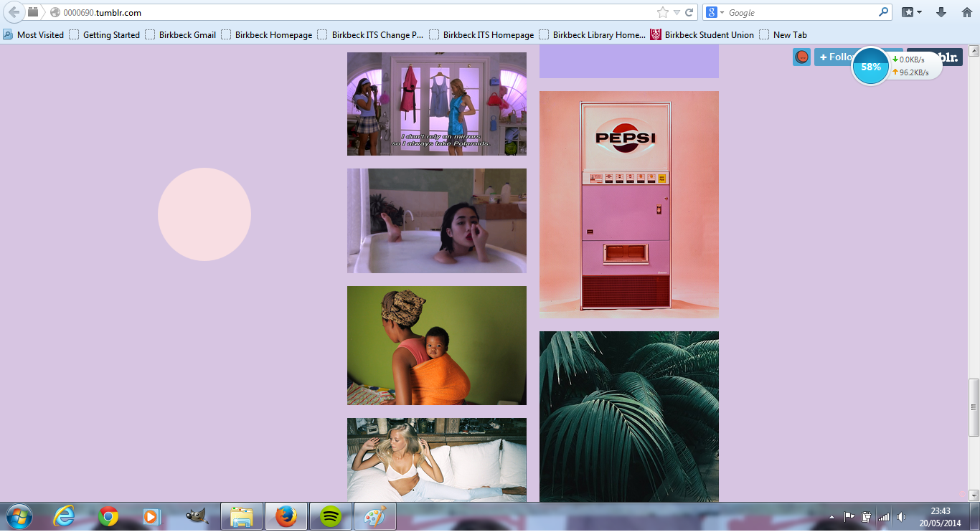Open the pink Pepsi vending machine post
The image size is (980, 532).
pos(629,204)
